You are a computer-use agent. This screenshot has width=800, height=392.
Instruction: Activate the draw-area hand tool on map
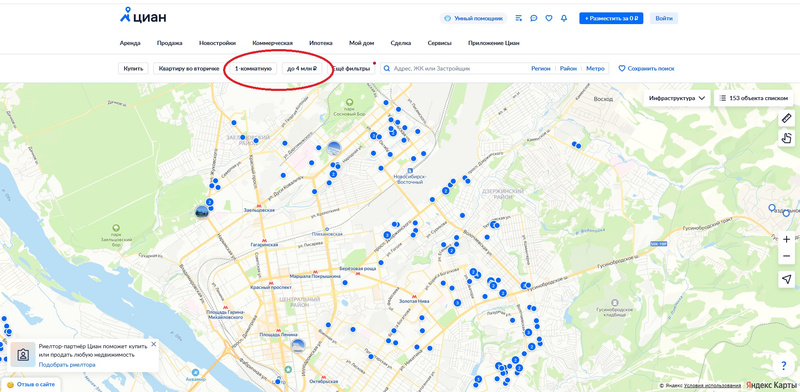[786, 138]
